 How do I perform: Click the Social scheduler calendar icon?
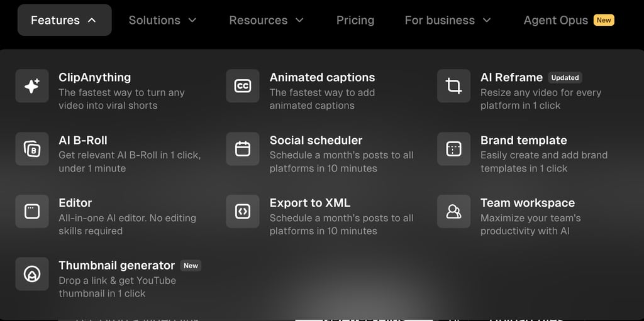pyautogui.click(x=243, y=149)
